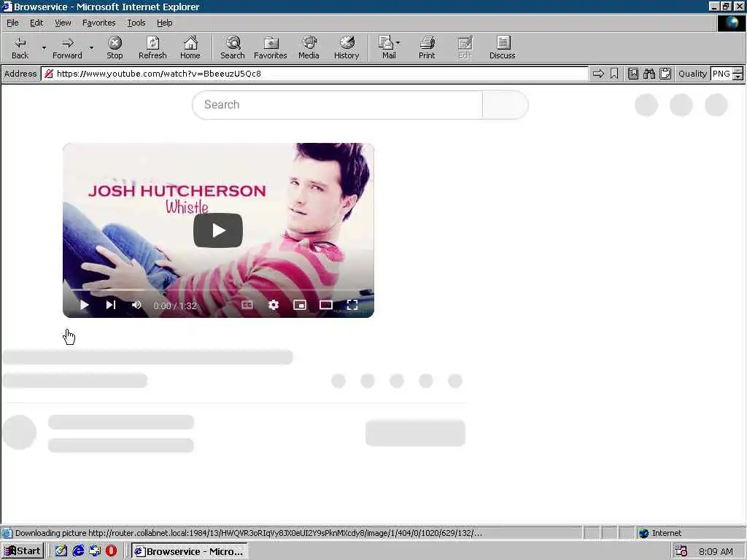
Task: Open the Discuss toolbar button
Action: pyautogui.click(x=502, y=47)
